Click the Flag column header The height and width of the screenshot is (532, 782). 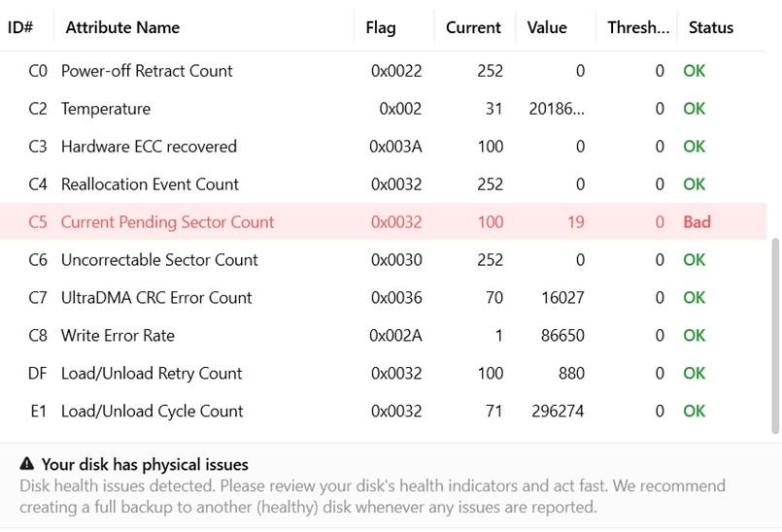pyautogui.click(x=381, y=27)
